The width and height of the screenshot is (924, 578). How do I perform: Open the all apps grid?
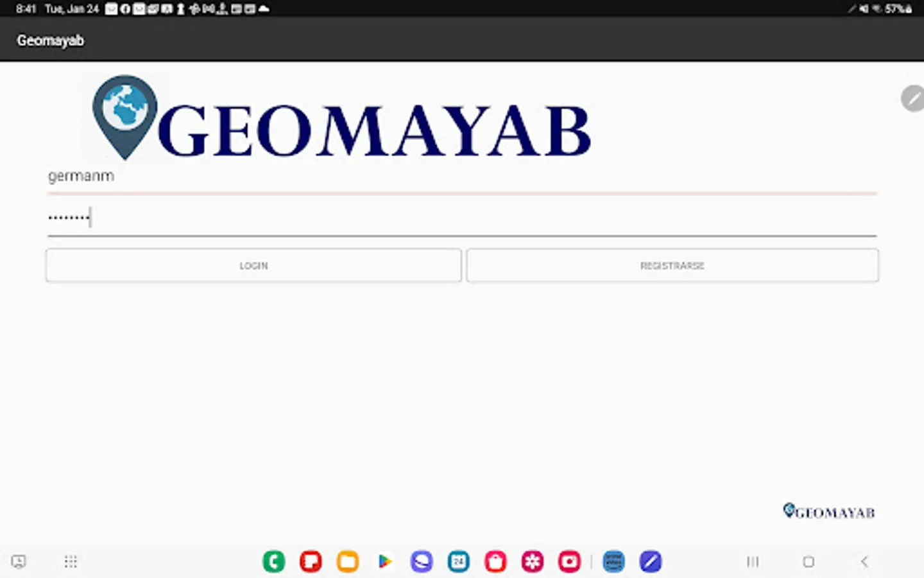pos(71,562)
